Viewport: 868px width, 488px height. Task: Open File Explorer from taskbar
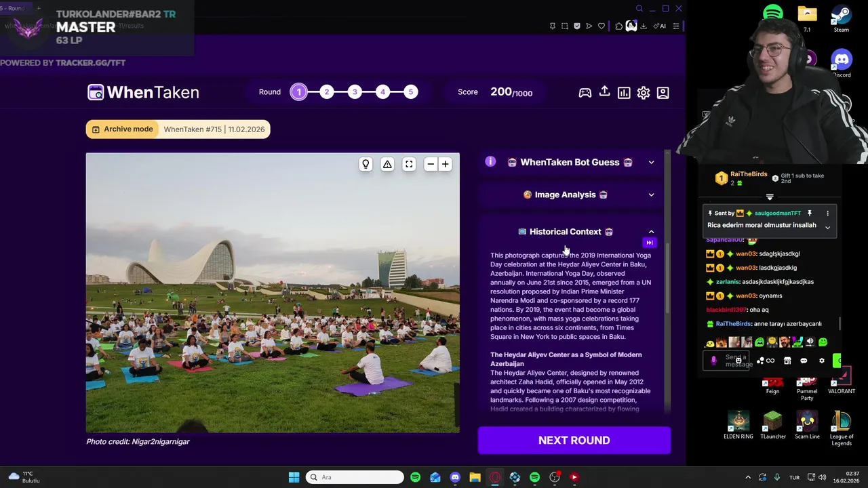pos(475,477)
